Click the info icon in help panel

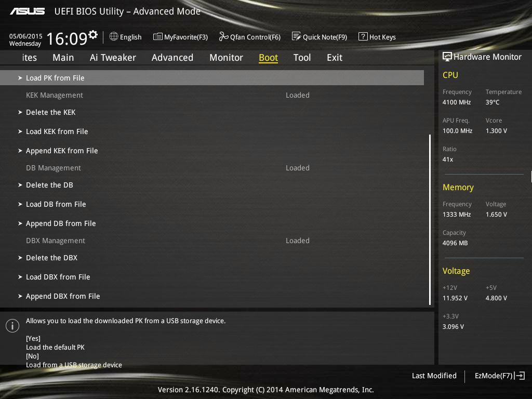tap(12, 326)
